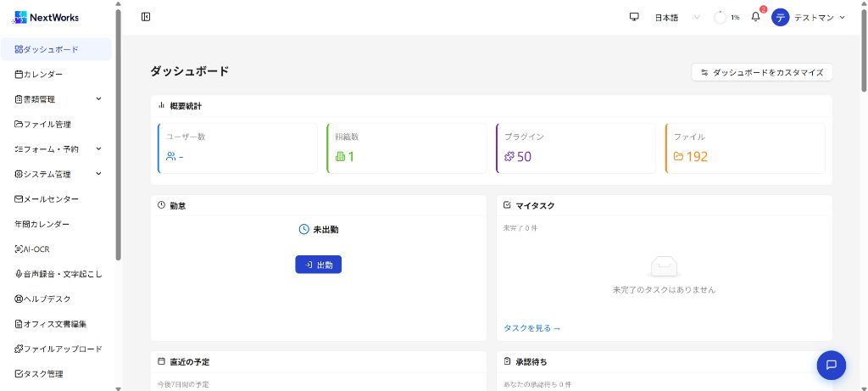The image size is (868, 391).
Task: Open オフィス文書編集 in the sidebar
Action: point(56,324)
